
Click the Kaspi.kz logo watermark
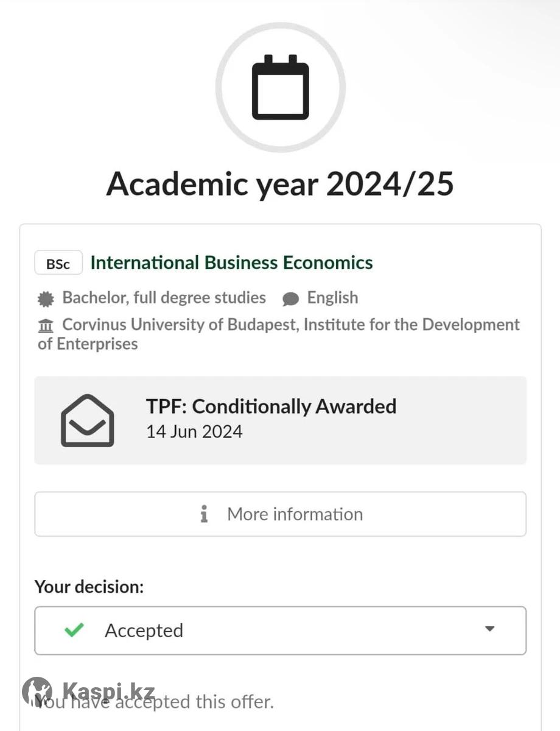pyautogui.click(x=88, y=691)
